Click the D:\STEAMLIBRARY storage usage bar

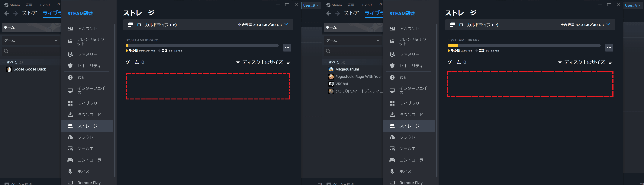tap(202, 45)
